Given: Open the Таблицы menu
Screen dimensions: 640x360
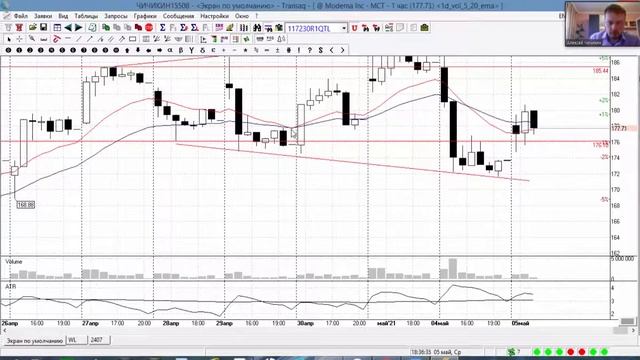Looking at the screenshot, I should (x=86, y=16).
